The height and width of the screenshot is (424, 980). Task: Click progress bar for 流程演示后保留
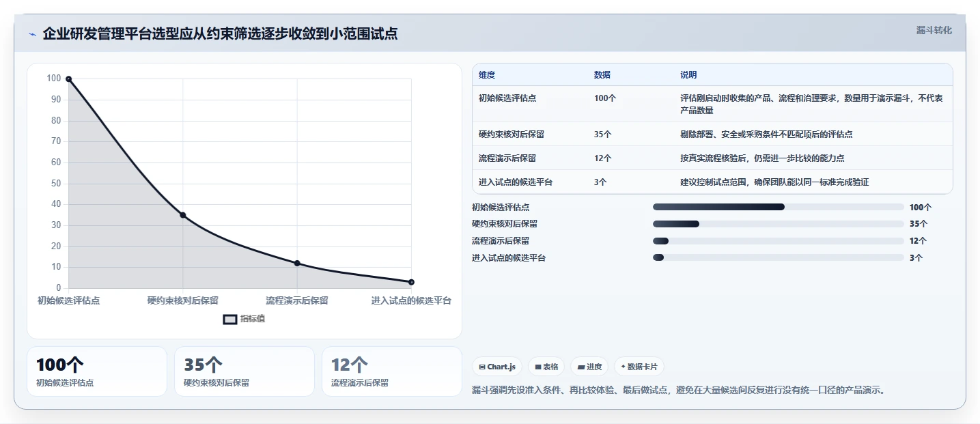tap(779, 241)
